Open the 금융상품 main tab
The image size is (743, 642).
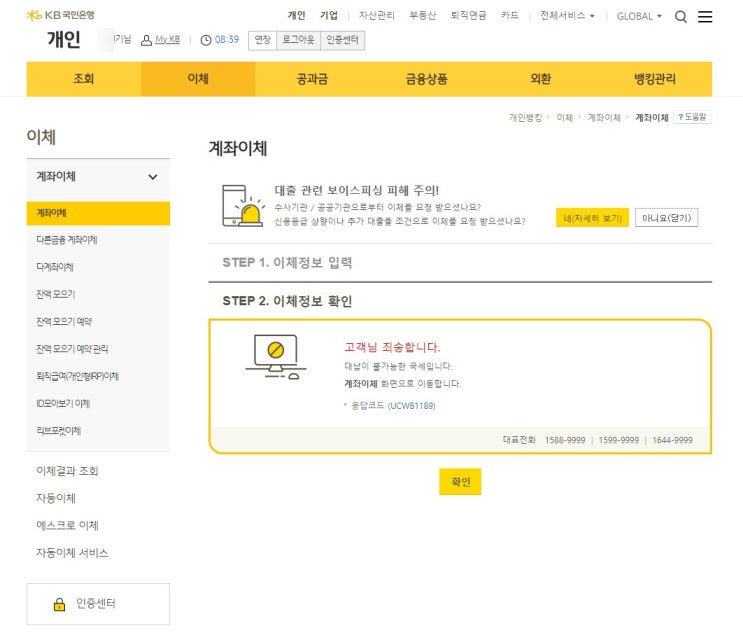pyautogui.click(x=426, y=79)
